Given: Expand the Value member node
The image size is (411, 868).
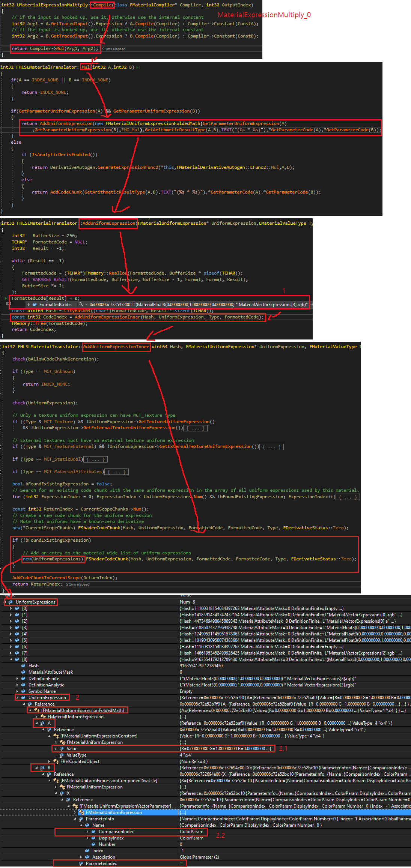Looking at the screenshot, I should [56, 749].
